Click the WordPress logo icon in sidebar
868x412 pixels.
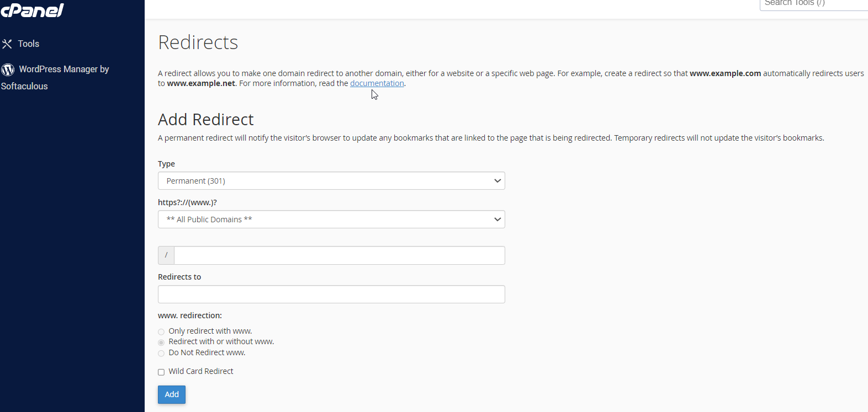[8, 69]
